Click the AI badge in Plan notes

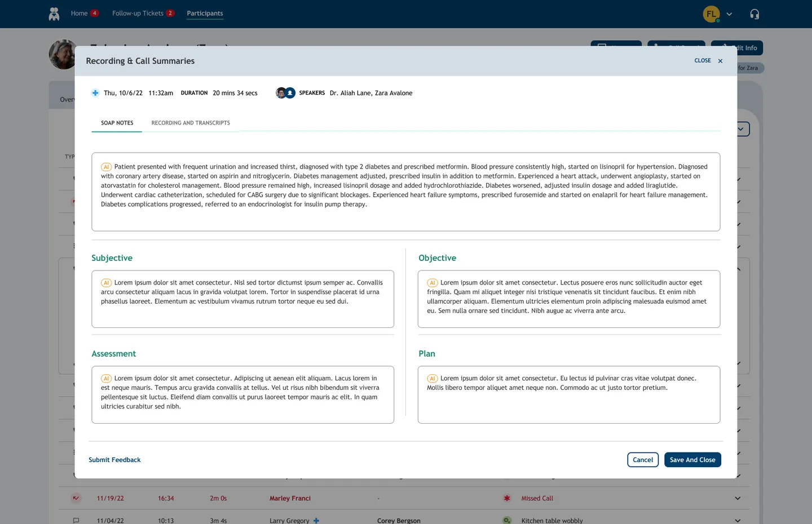click(433, 379)
